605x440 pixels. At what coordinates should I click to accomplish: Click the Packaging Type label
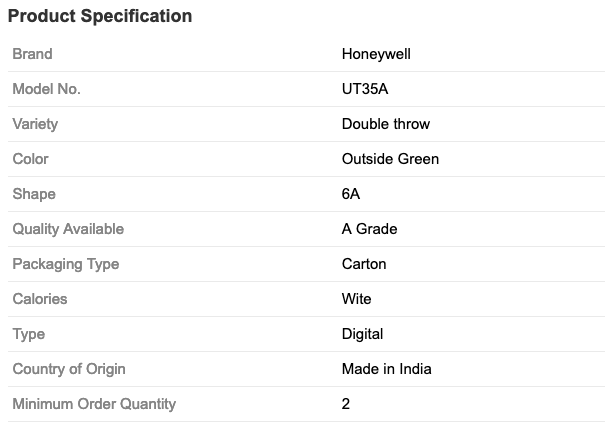tap(65, 264)
